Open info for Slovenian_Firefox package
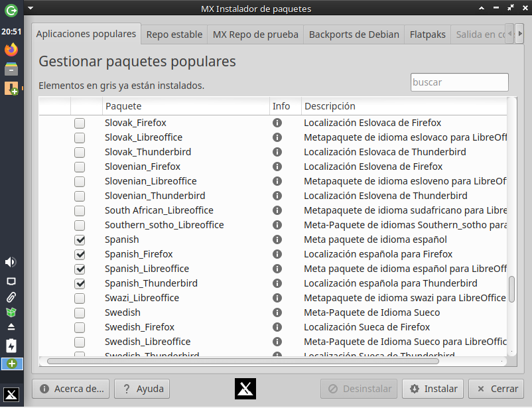Viewport: 532px width, 408px height. [277, 167]
